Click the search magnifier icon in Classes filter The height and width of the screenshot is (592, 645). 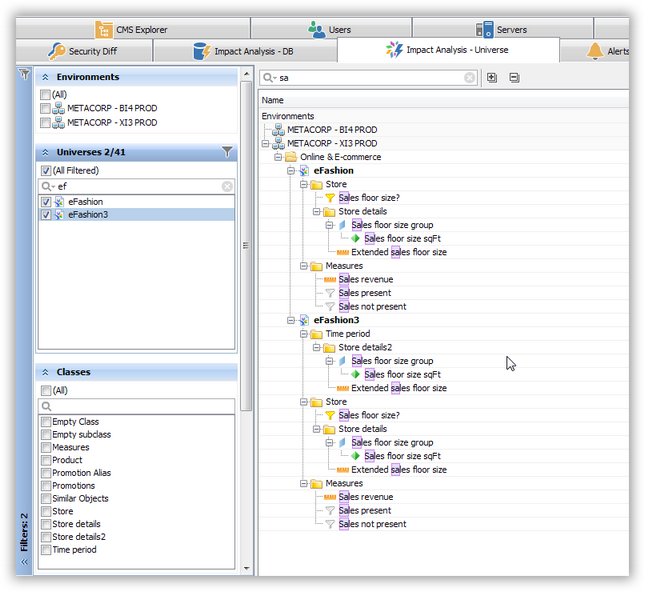46,406
